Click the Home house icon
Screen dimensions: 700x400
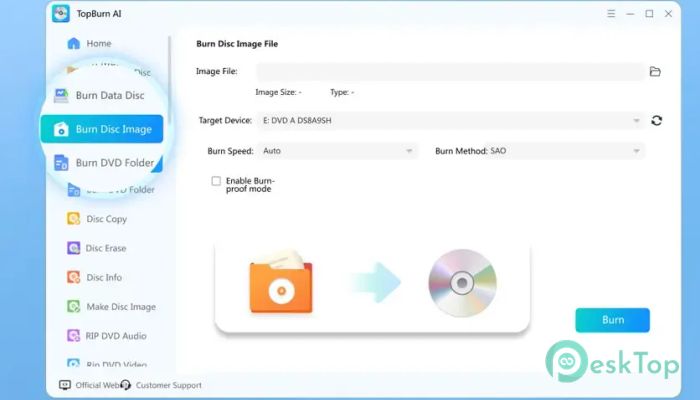pos(74,43)
